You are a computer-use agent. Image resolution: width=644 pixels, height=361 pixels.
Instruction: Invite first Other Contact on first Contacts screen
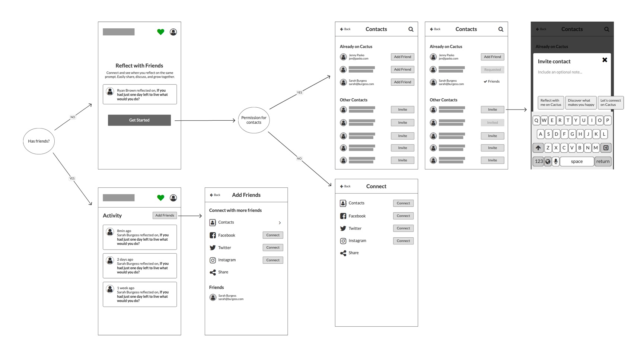pos(402,110)
